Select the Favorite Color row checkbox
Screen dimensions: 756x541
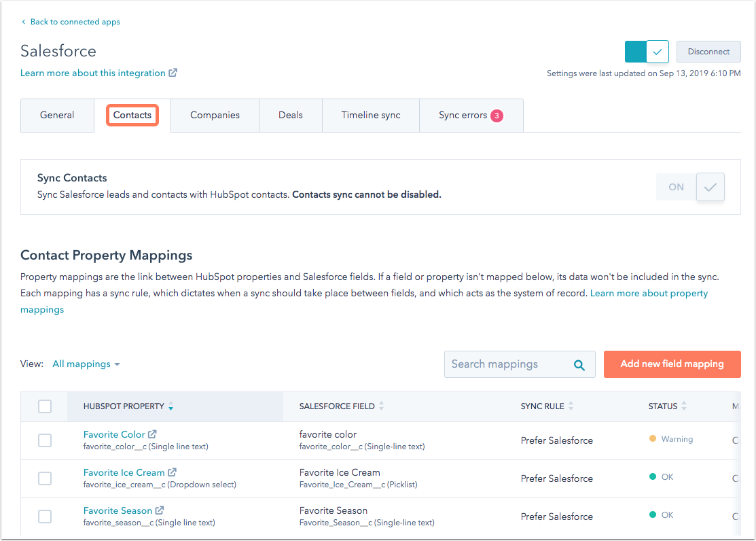(x=45, y=440)
